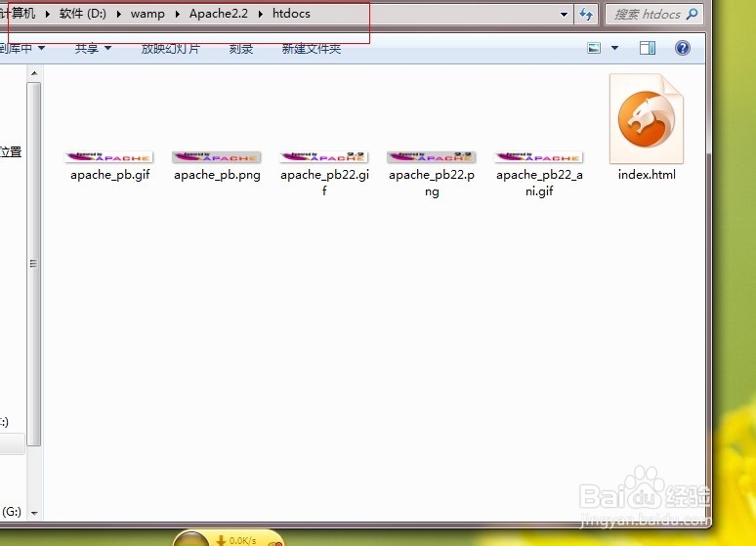Select the apache_pb22.png thumbnail
The width and height of the screenshot is (756, 546).
click(432, 156)
